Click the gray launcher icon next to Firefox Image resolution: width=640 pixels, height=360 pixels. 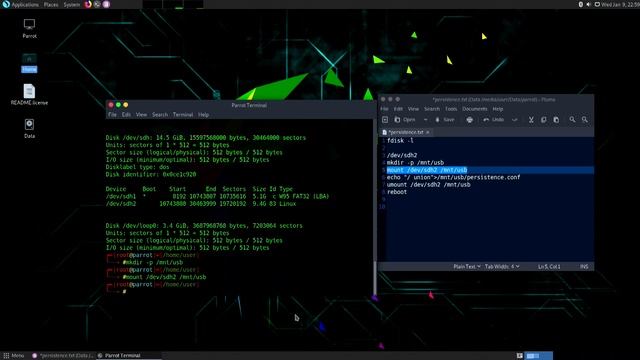pyautogui.click(x=97, y=4)
